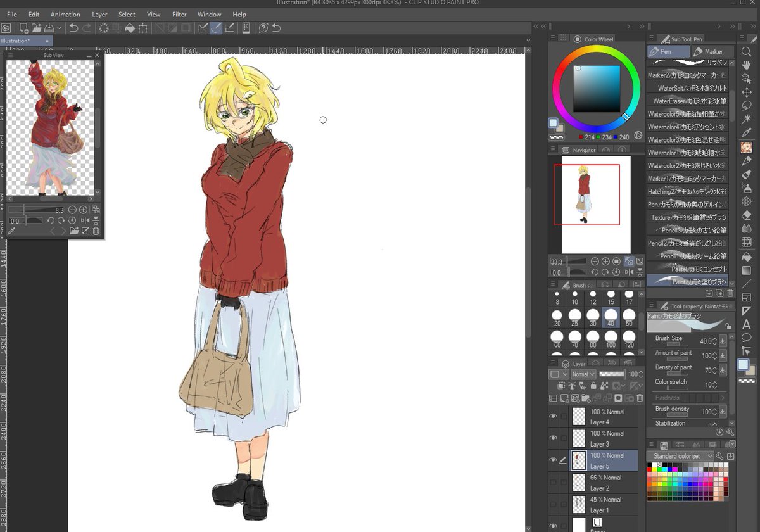The image size is (760, 532).
Task: Select the Eraser tool
Action: click(x=747, y=215)
